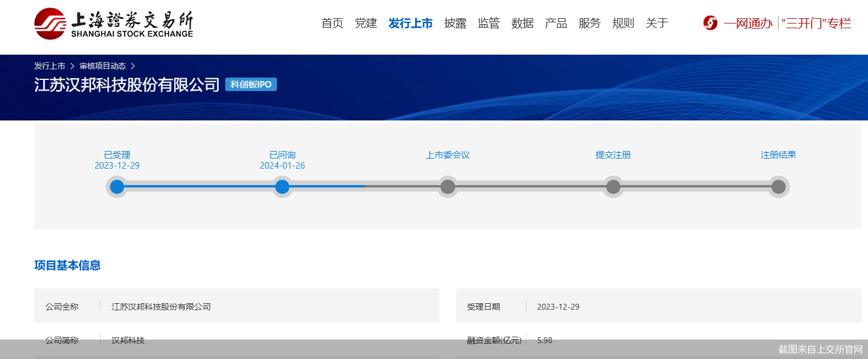Open the 数据 navigation menu
This screenshot has height=359, width=868.
(x=522, y=23)
